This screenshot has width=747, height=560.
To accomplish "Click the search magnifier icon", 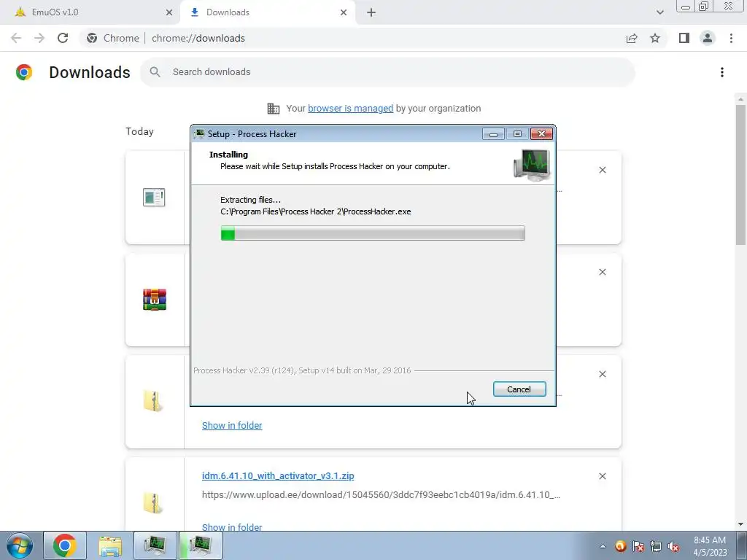I will (155, 72).
